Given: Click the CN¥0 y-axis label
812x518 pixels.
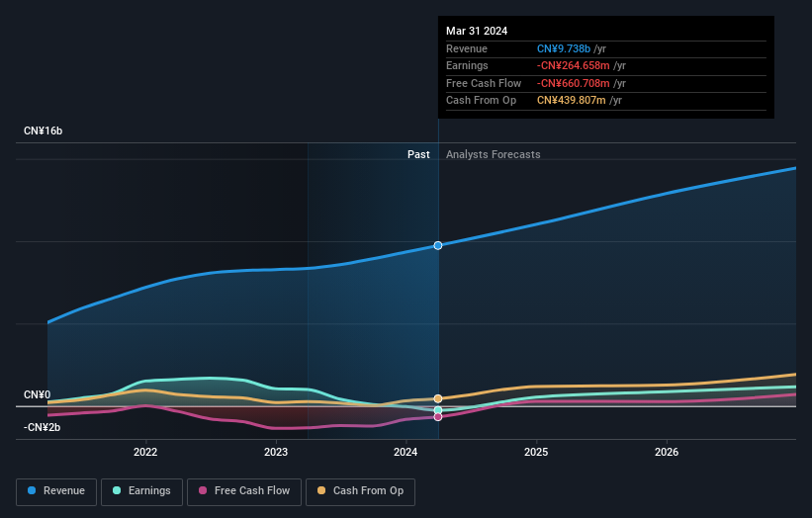Looking at the screenshot, I should [38, 394].
